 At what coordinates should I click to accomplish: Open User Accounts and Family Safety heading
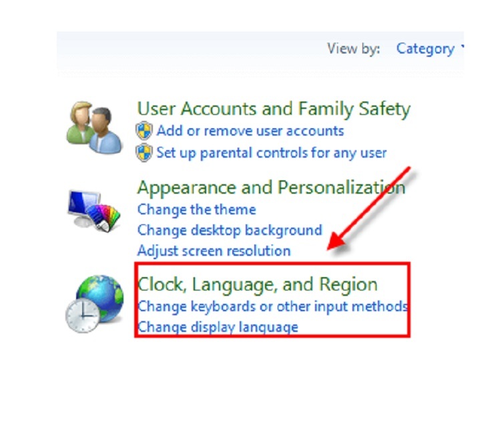(x=274, y=108)
